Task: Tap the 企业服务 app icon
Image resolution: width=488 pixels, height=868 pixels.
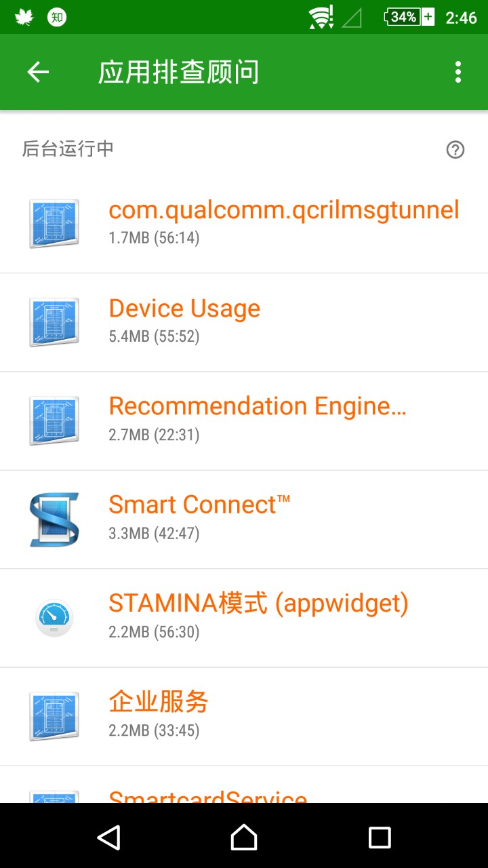Action: pyautogui.click(x=54, y=716)
